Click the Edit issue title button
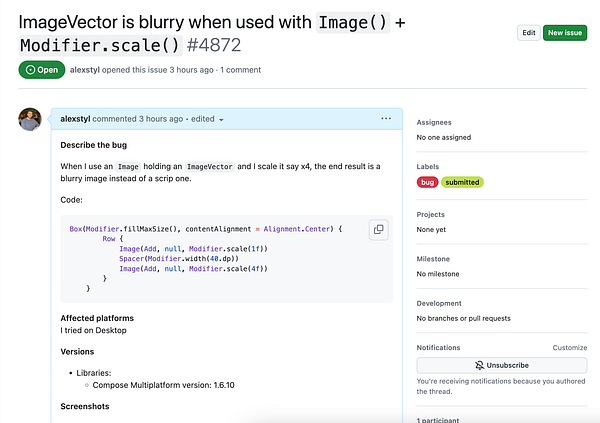Viewport: 600px width, 423px height. point(528,33)
